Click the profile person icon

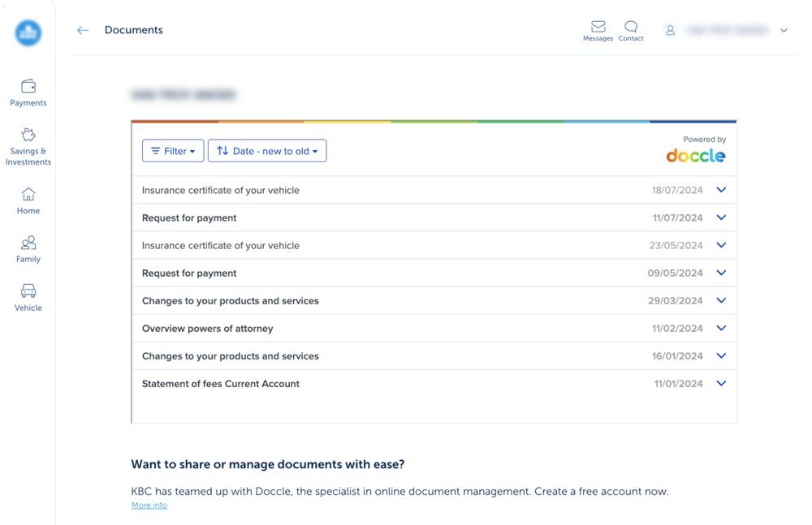(671, 29)
